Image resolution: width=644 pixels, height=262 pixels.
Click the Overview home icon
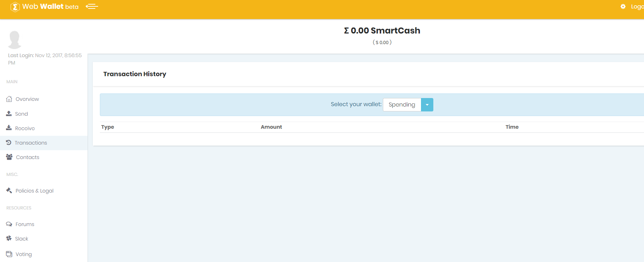(9, 99)
